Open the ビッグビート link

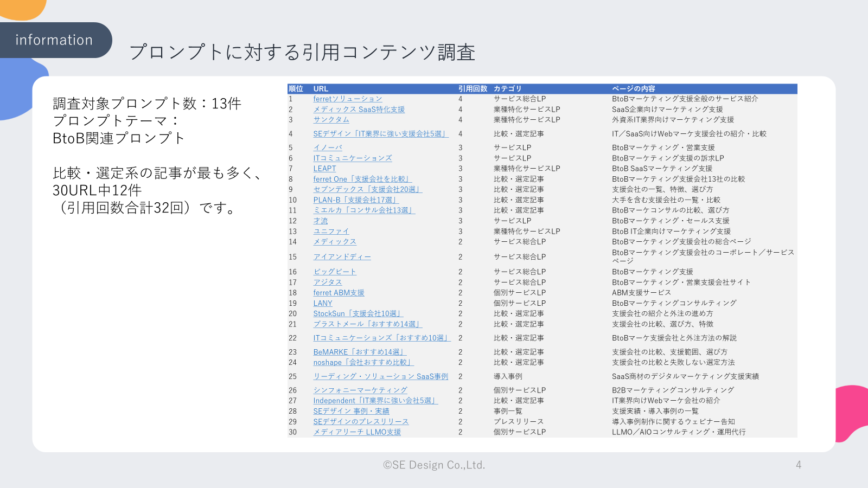tap(335, 272)
